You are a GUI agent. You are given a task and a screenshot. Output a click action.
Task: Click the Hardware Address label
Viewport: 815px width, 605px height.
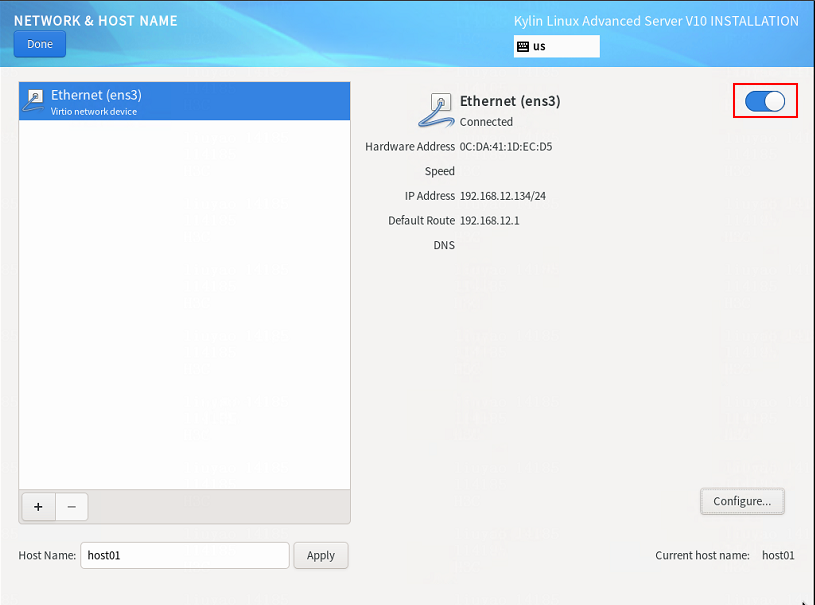click(x=410, y=147)
